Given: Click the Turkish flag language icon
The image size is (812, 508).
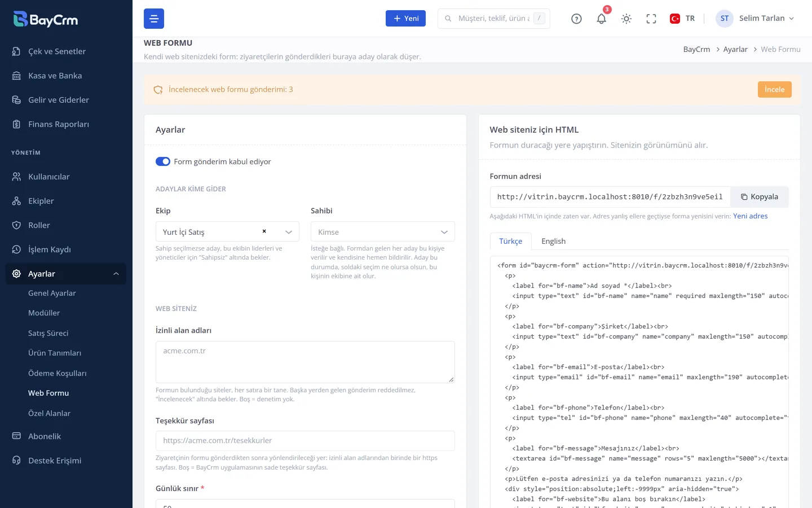Looking at the screenshot, I should tap(675, 19).
